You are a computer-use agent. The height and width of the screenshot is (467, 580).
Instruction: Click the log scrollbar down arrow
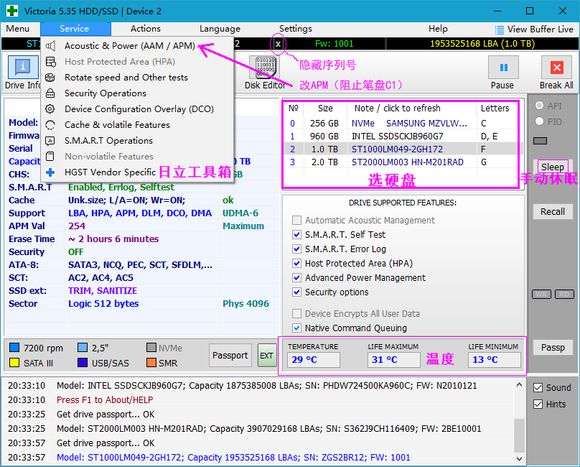(519, 459)
